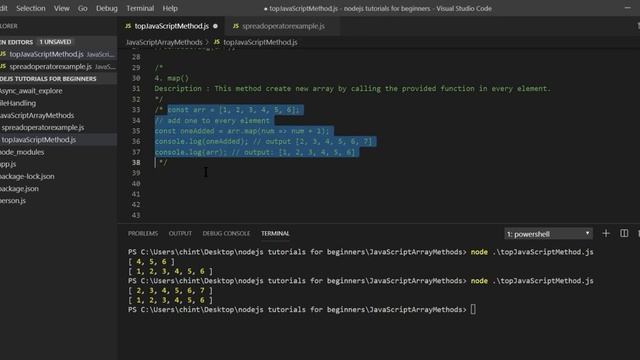This screenshot has width=640, height=360.
Task: Switch to the spreadoperatorexample.js editor tab
Action: (283, 26)
